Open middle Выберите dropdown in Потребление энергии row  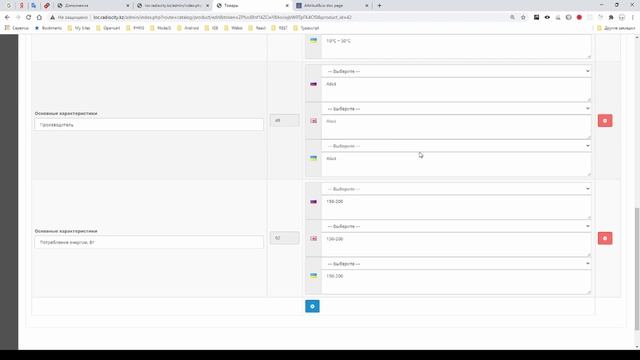click(x=456, y=226)
